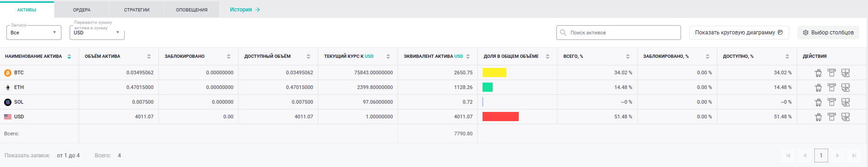
Task: Click the withdraw icon in ETH row
Action: (832, 87)
